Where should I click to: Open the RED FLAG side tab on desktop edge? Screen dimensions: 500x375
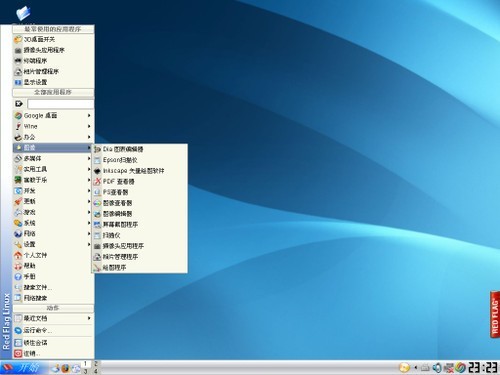495,315
